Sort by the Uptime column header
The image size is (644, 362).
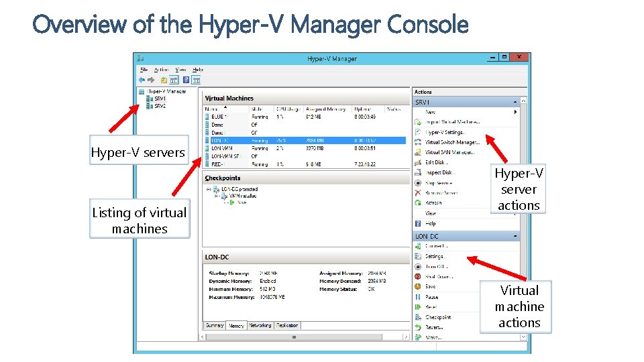368,109
